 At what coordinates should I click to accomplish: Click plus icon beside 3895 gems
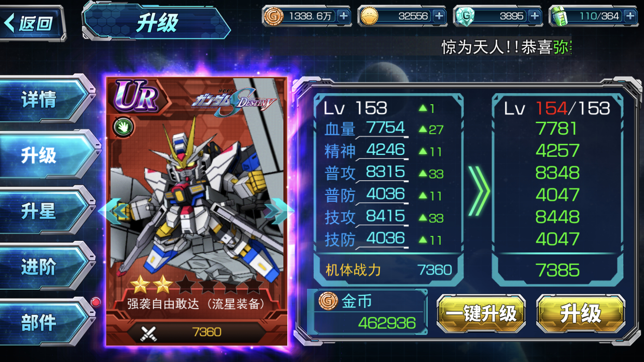pyautogui.click(x=534, y=16)
